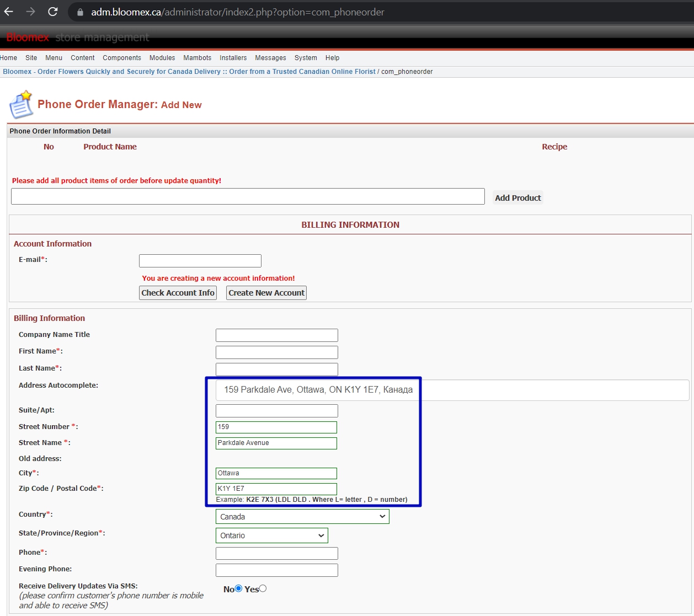This screenshot has width=694, height=616.
Task: Click the Address Autocomplete field
Action: coord(452,390)
